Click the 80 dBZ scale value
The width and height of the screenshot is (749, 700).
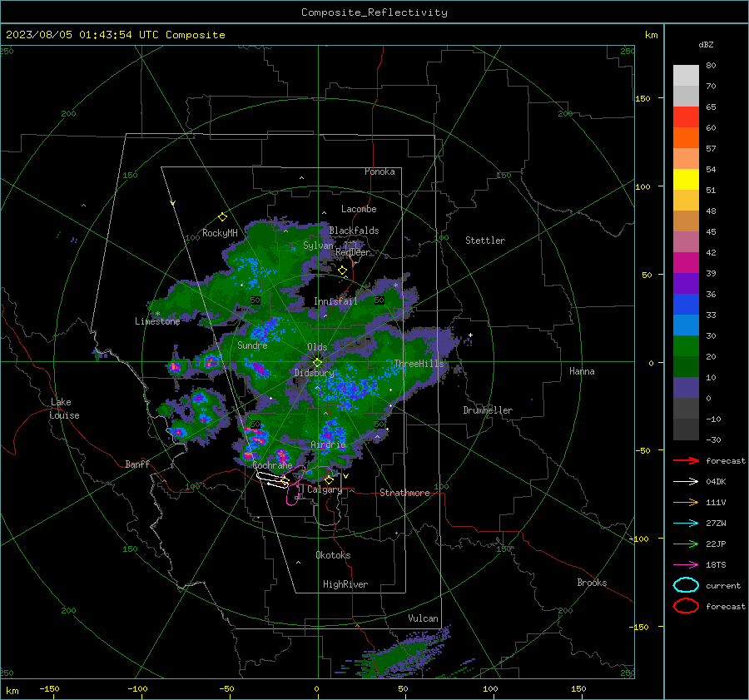pyautogui.click(x=711, y=66)
